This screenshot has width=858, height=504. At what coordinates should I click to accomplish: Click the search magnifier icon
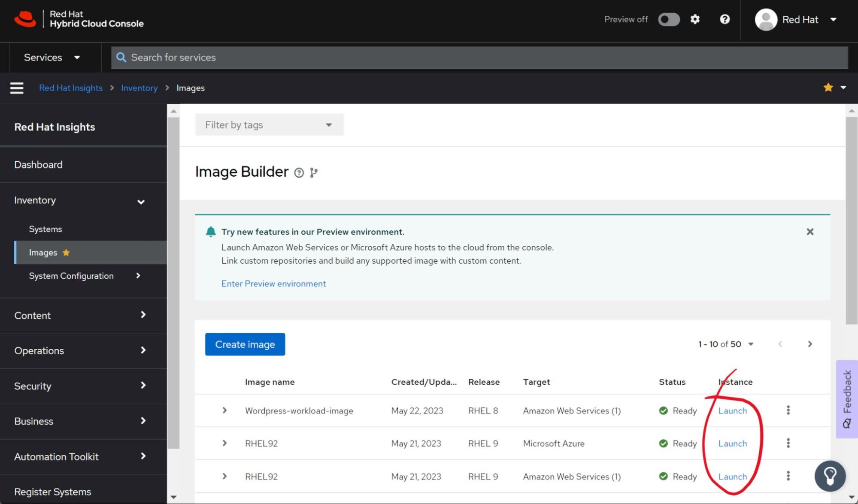tap(121, 57)
